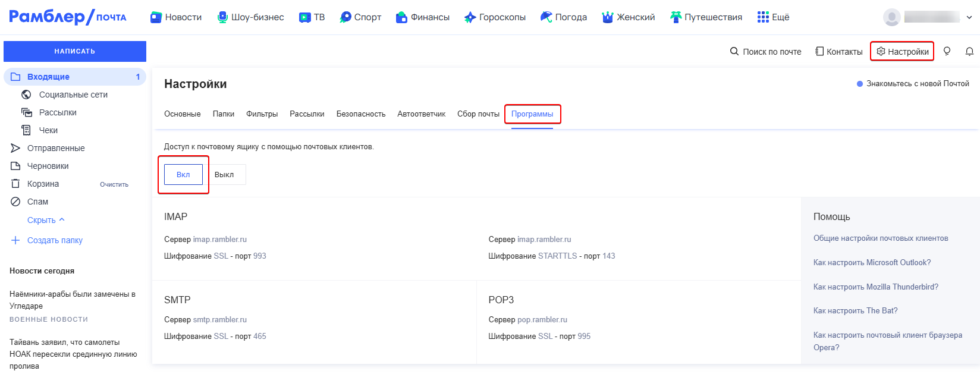
Task: Collapse folder list via Скрыть chevron
Action: [62, 220]
